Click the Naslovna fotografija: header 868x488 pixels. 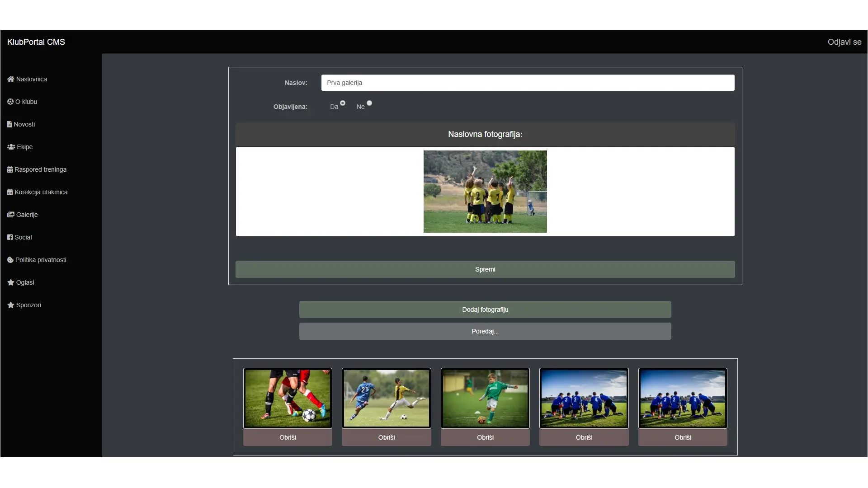[485, 134]
